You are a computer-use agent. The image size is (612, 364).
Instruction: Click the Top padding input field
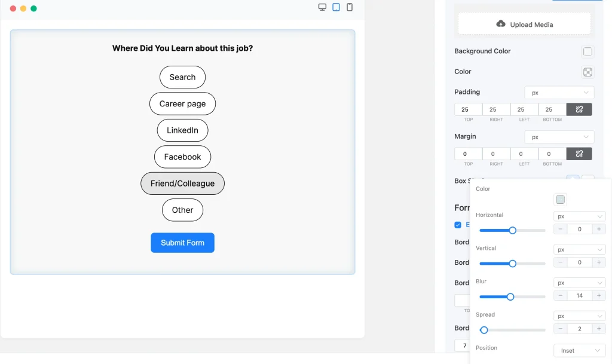click(467, 109)
